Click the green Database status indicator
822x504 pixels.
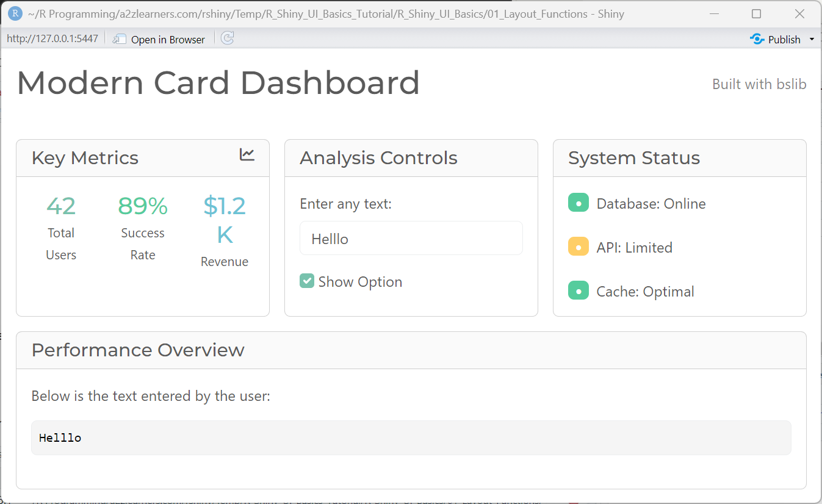pyautogui.click(x=578, y=203)
